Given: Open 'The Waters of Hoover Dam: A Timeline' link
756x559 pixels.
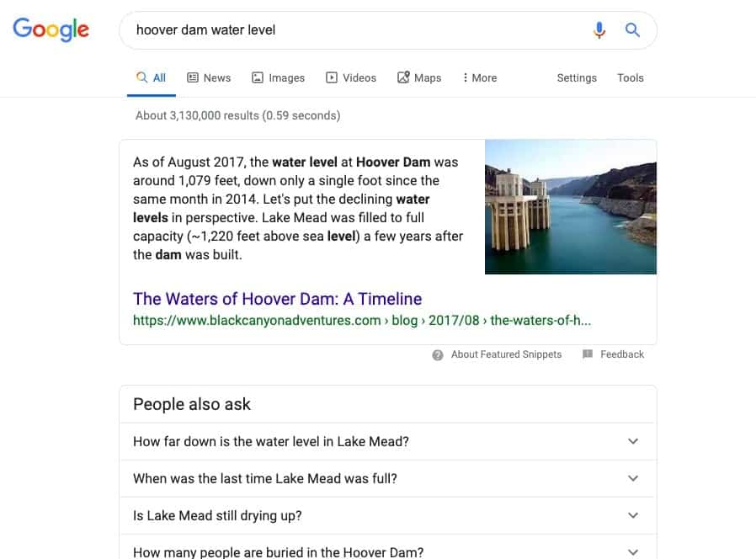Looking at the screenshot, I should [x=277, y=299].
